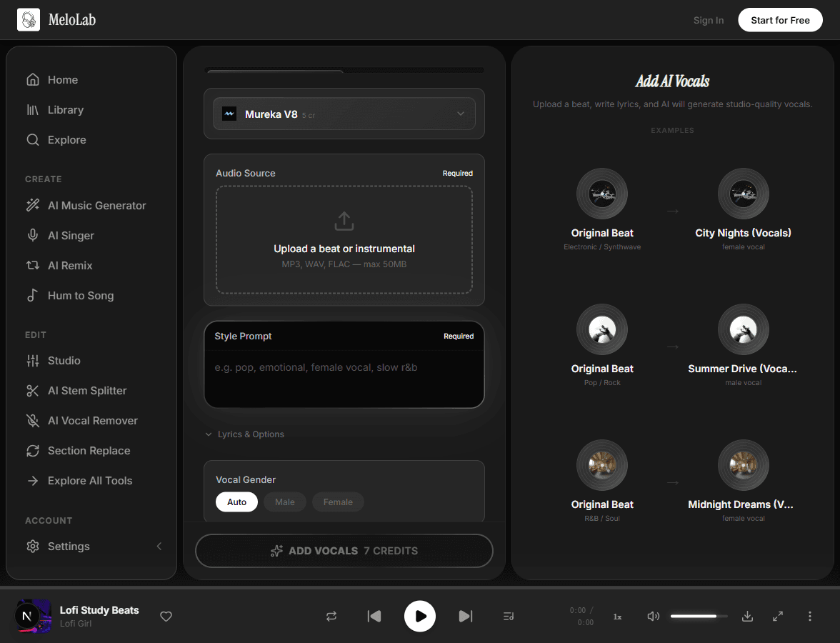Like the track with heart icon
The width and height of the screenshot is (840, 643).
point(166,616)
